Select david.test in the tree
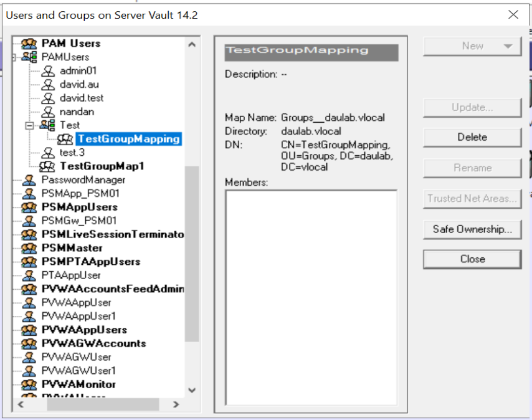 (x=82, y=98)
